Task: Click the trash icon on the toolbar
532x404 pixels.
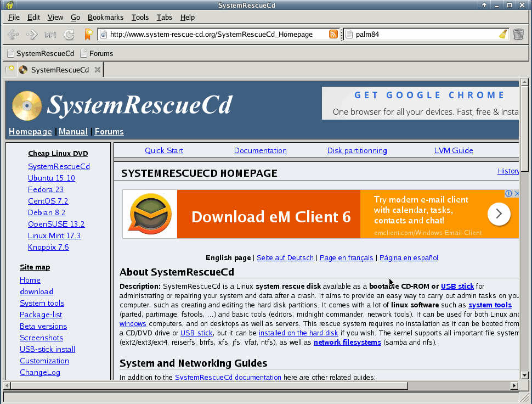Action: 518,34
